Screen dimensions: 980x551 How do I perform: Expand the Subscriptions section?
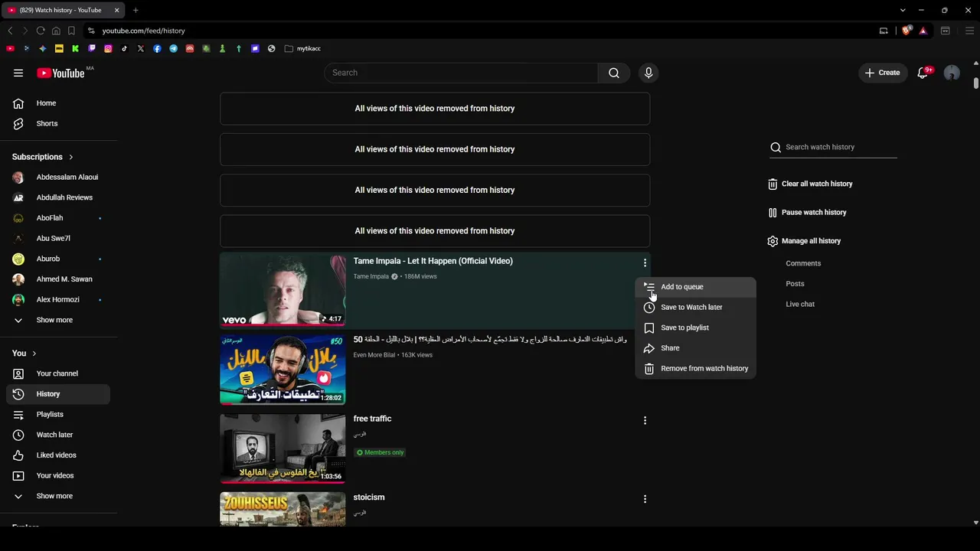43,157
